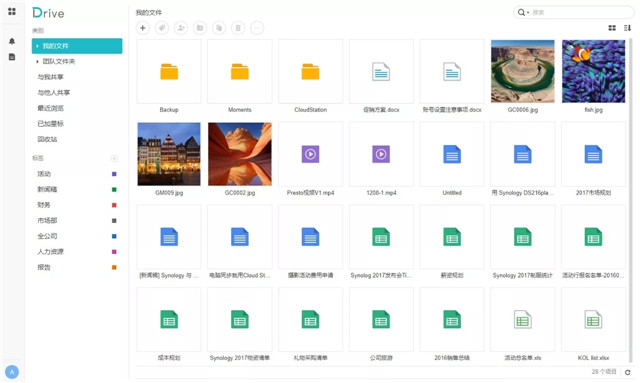Image resolution: width=640 pixels, height=383 pixels.
Task: Click the trash delete toolbar icon
Action: pos(238,28)
